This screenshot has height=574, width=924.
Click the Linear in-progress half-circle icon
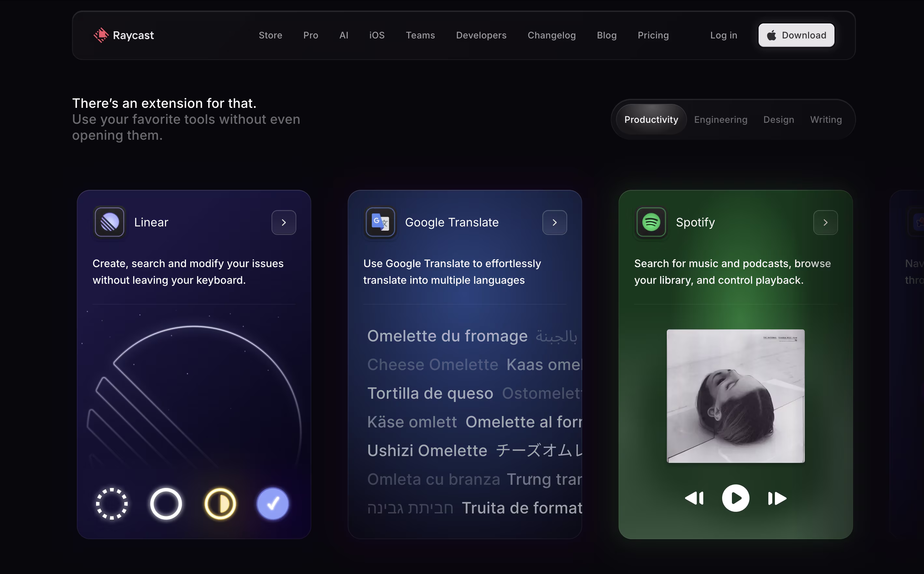[x=220, y=504]
